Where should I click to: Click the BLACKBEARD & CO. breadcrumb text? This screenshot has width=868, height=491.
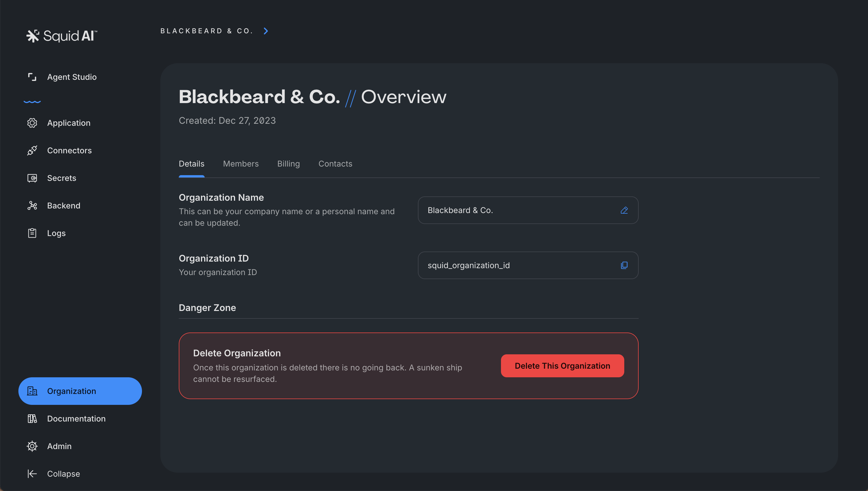tap(207, 31)
